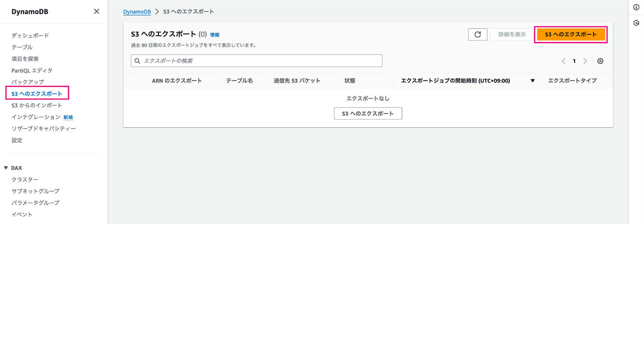Click the 詳細を表示 button
The height and width of the screenshot is (362, 644).
[512, 34]
